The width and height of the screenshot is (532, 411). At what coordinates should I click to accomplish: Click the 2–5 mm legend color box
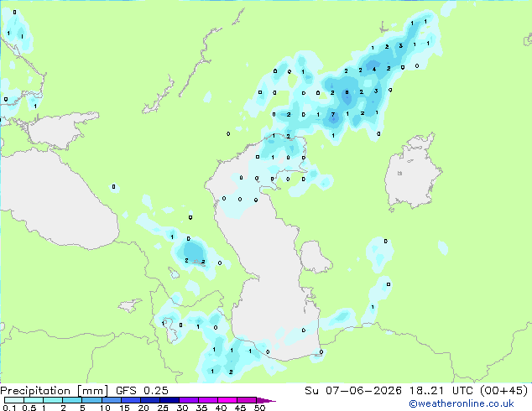point(72,400)
